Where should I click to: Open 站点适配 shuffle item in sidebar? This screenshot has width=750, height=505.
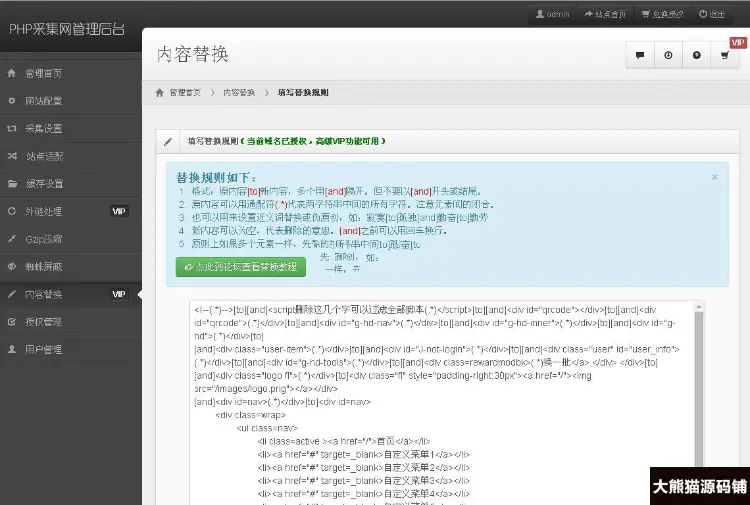[71, 156]
